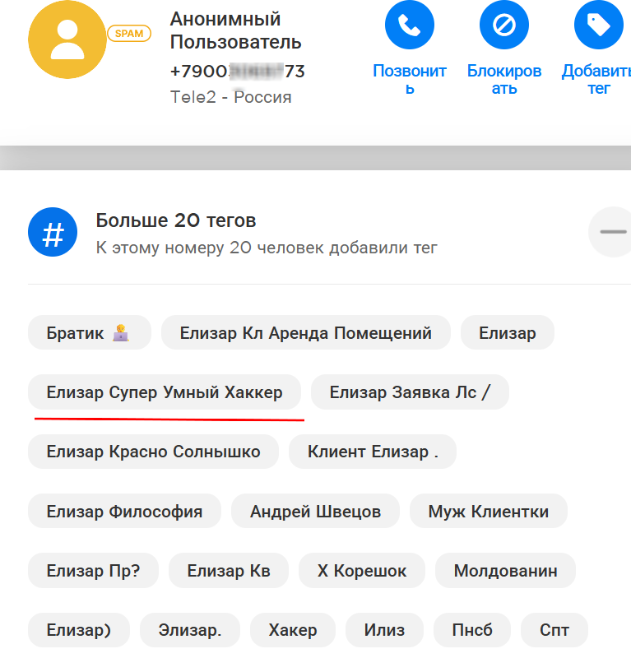Click the blue hashtag tags icon
The width and height of the screenshot is (631, 672).
pos(53,233)
